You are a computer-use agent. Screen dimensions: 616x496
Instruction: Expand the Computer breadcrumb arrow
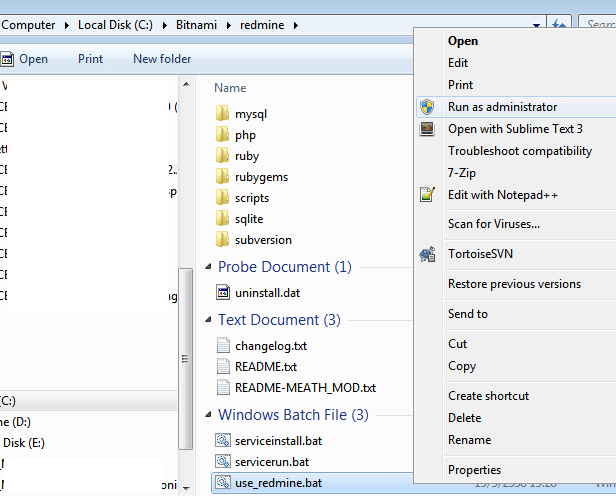[x=67, y=26]
